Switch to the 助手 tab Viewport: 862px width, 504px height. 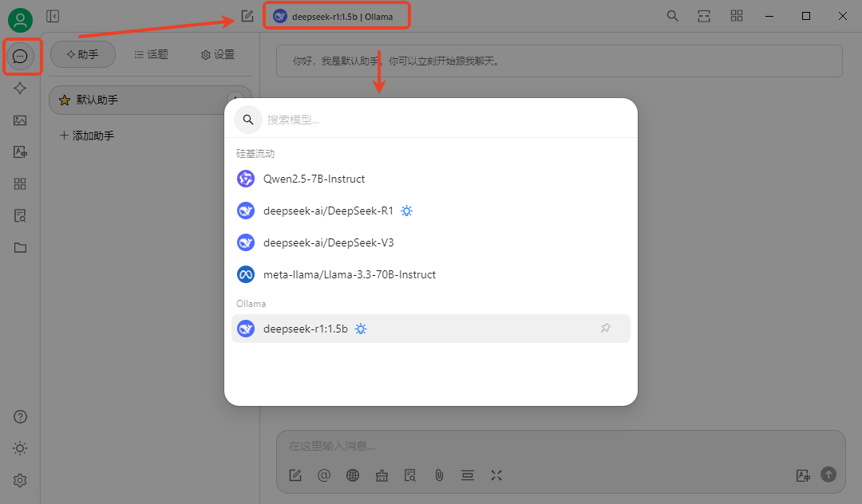pos(83,54)
